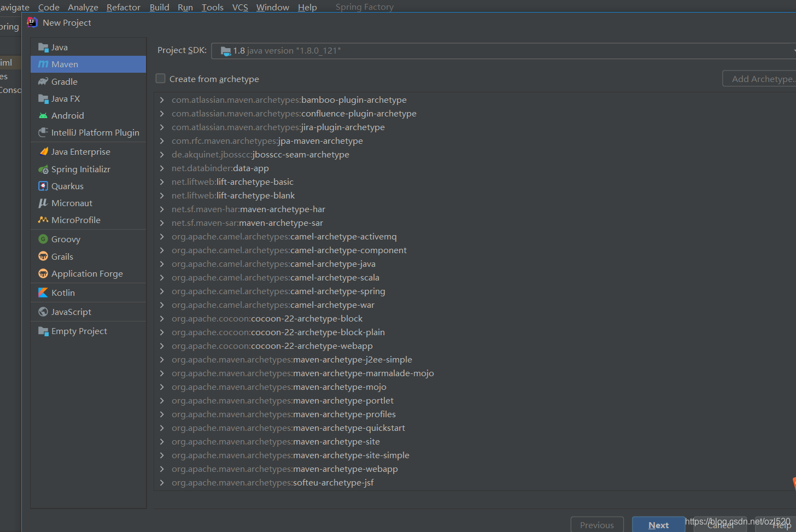This screenshot has width=796, height=532.
Task: Click the Quarkus icon
Action: click(43, 186)
